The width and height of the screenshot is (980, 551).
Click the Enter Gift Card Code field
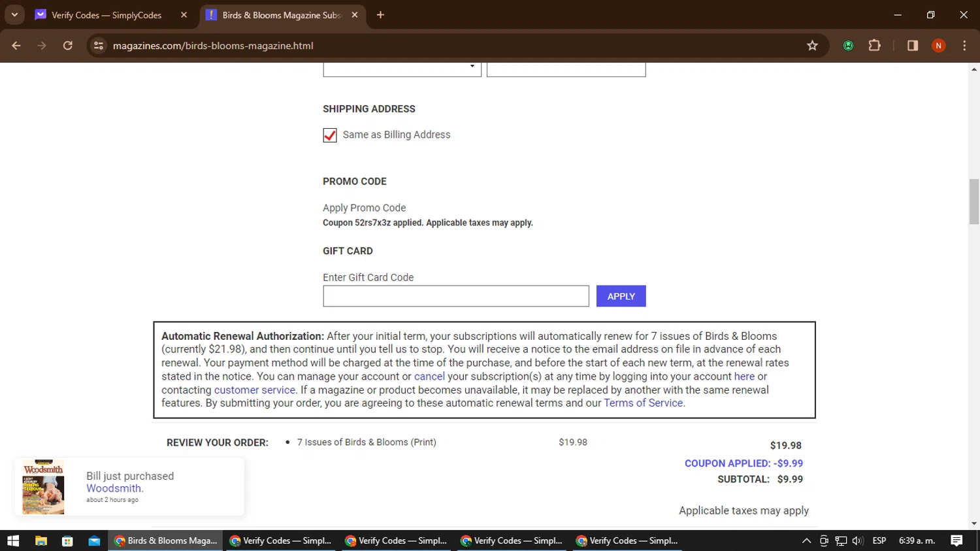coord(456,296)
